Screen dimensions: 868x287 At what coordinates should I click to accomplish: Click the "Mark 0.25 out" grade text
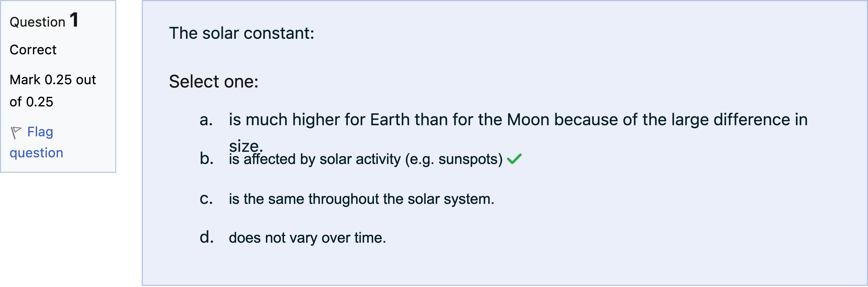[x=53, y=80]
